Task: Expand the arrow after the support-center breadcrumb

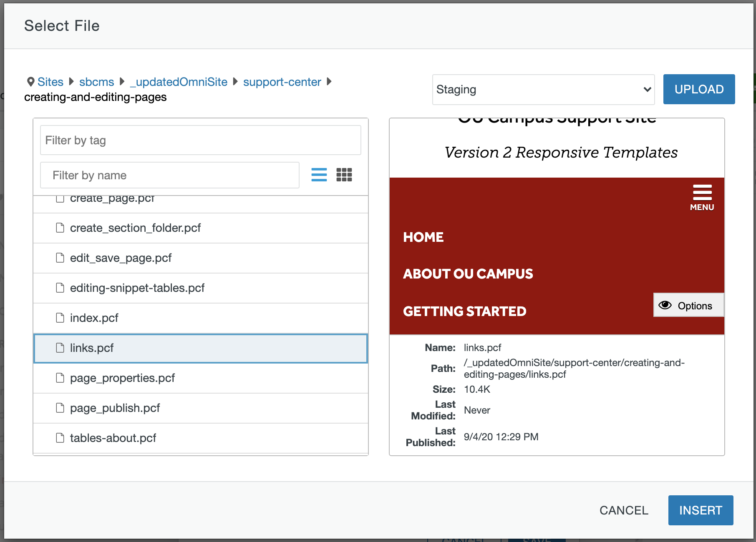Action: point(329,82)
